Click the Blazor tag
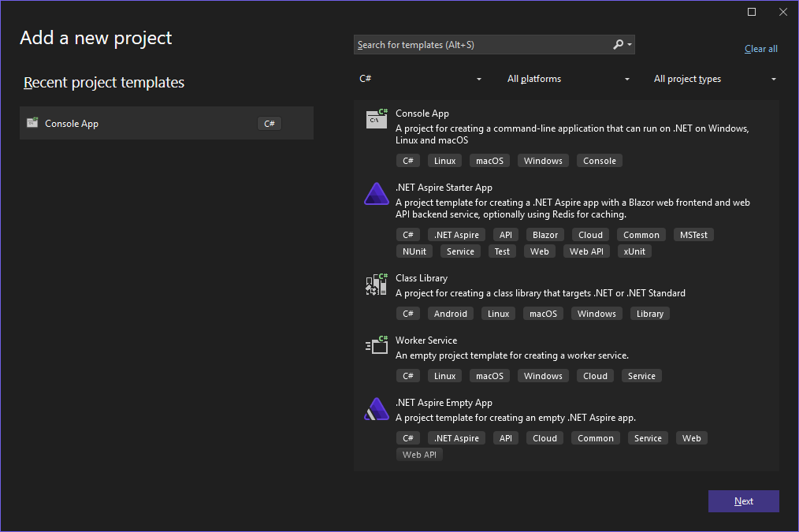The image size is (799, 532). coord(545,235)
